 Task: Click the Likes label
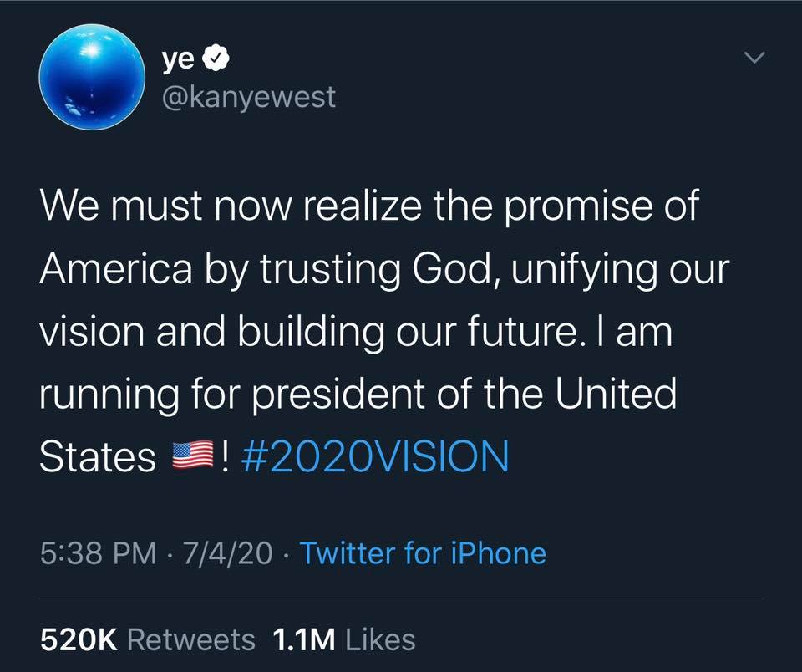pyautogui.click(x=381, y=639)
